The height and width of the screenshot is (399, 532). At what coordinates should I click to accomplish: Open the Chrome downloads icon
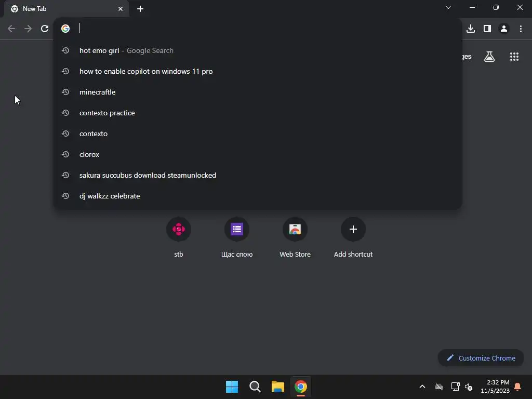[471, 29]
